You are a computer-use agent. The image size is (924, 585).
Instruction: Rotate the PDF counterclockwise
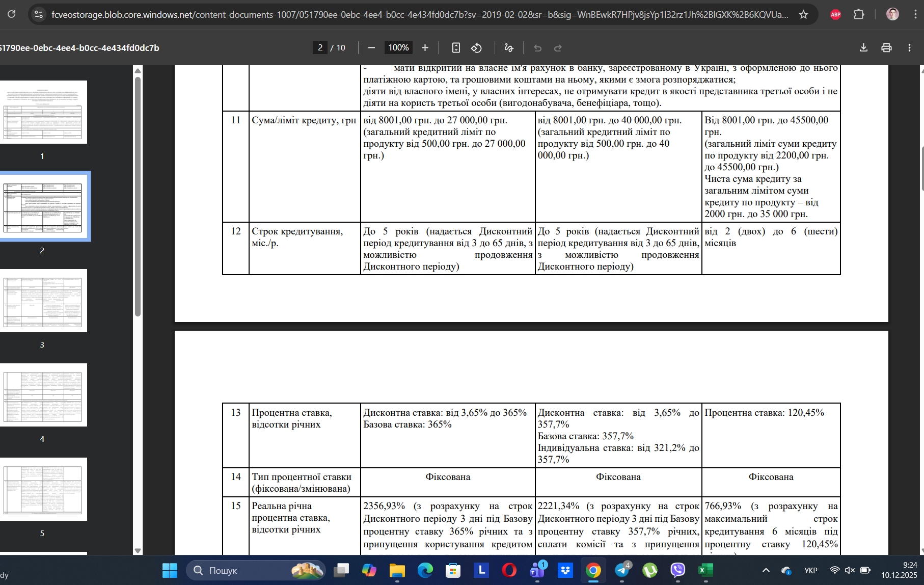coord(476,47)
